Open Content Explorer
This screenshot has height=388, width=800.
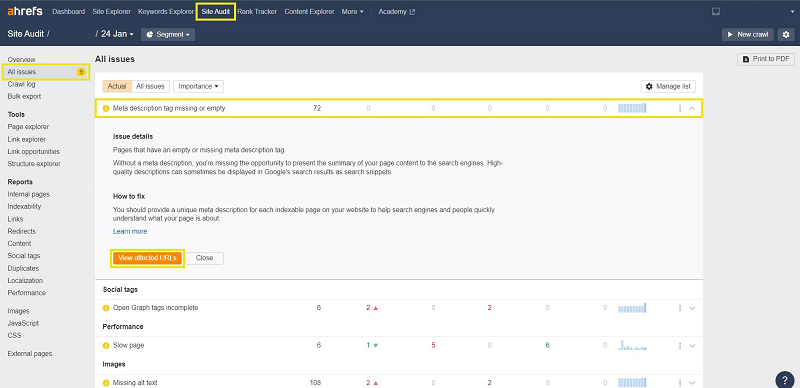[x=309, y=12]
